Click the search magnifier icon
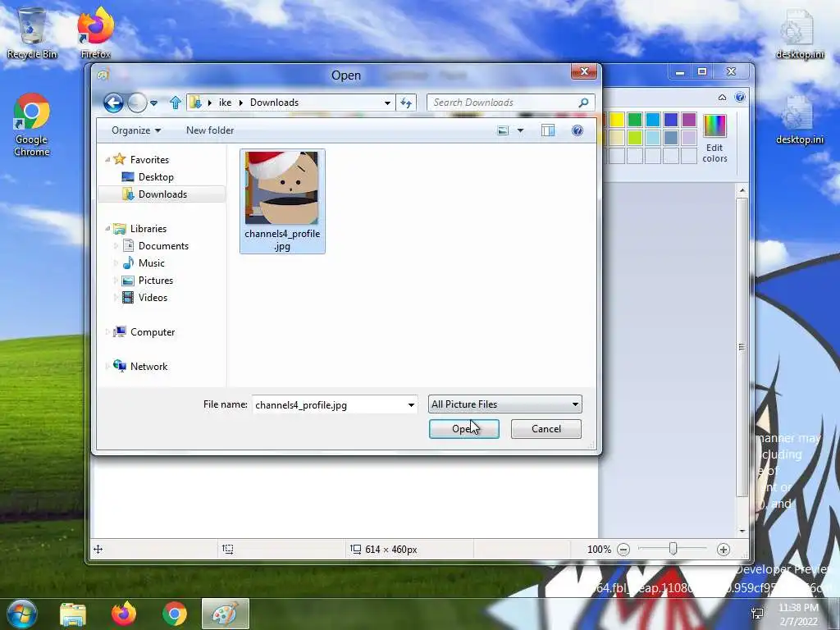840x630 pixels. pos(583,103)
